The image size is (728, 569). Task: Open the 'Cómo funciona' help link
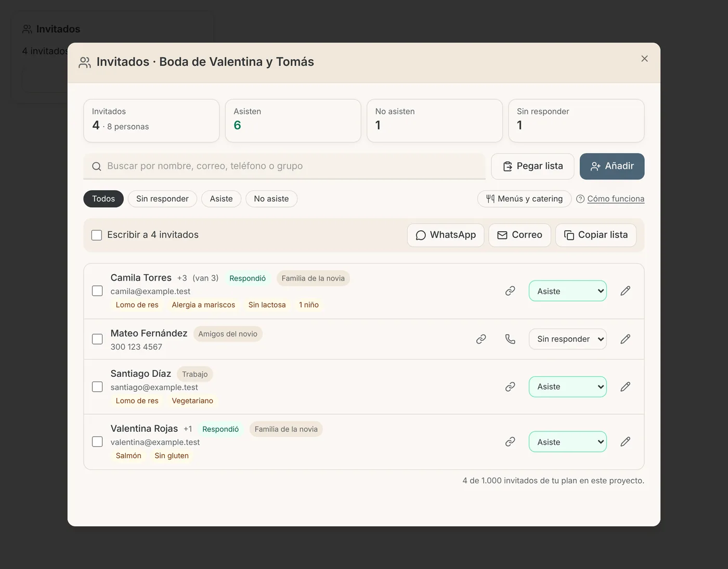[x=610, y=199]
